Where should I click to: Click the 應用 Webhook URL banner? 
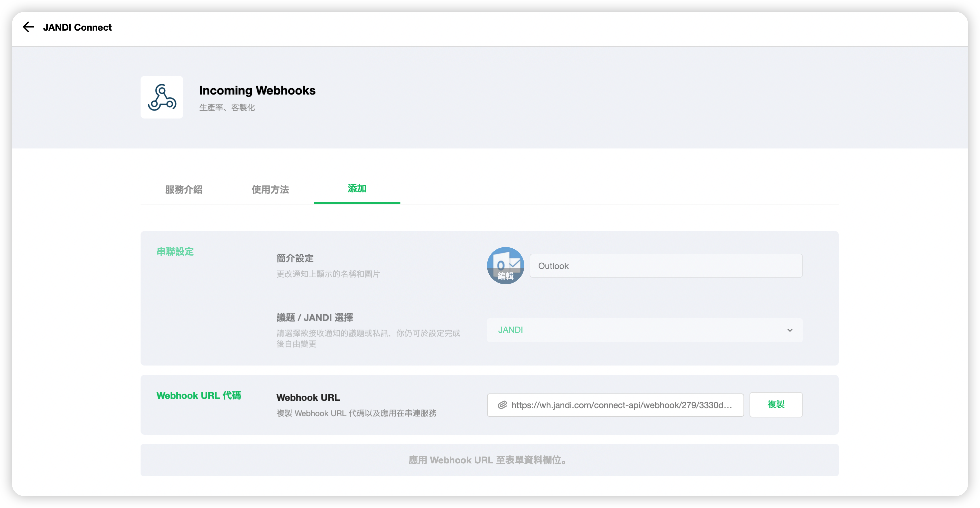tap(489, 460)
